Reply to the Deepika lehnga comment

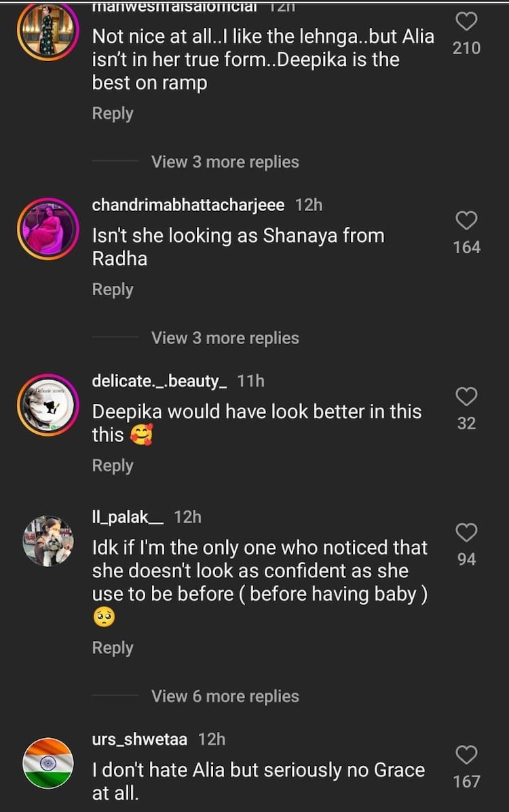113,113
